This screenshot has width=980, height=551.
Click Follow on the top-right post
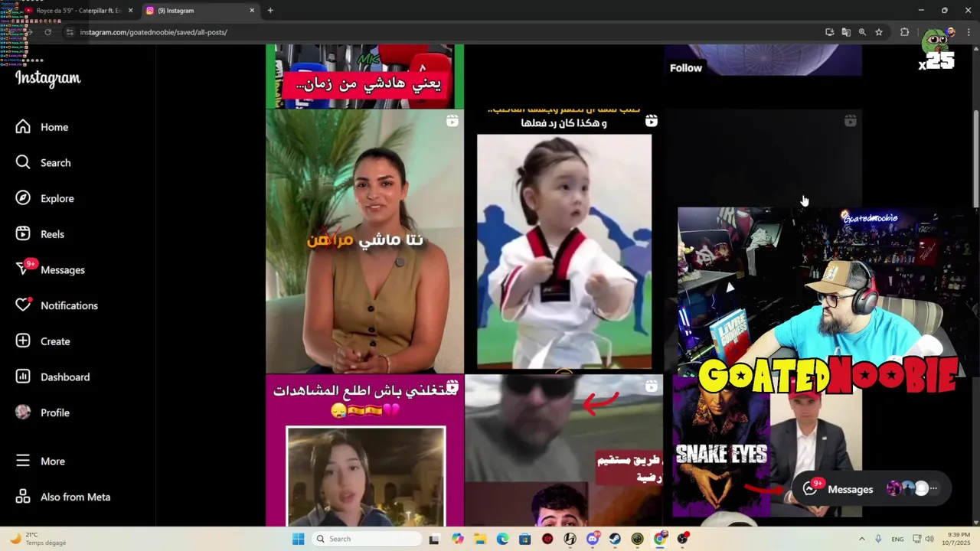[686, 68]
